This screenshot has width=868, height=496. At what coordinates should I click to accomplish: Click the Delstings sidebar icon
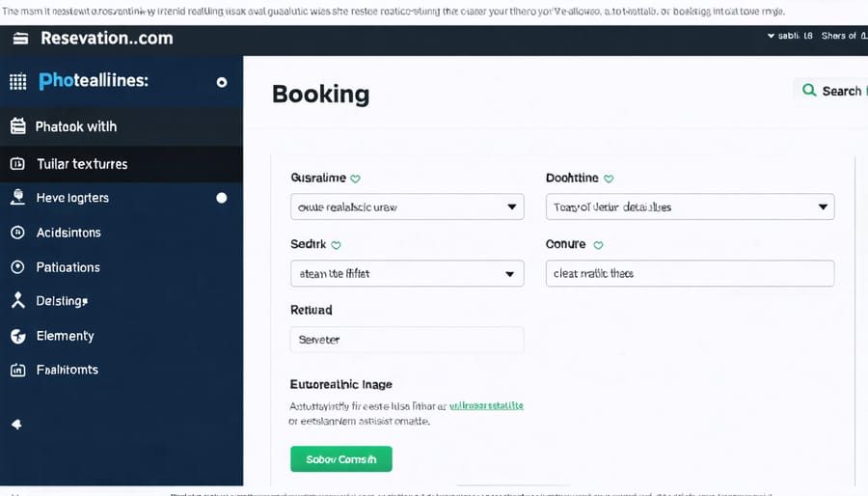[x=17, y=301]
